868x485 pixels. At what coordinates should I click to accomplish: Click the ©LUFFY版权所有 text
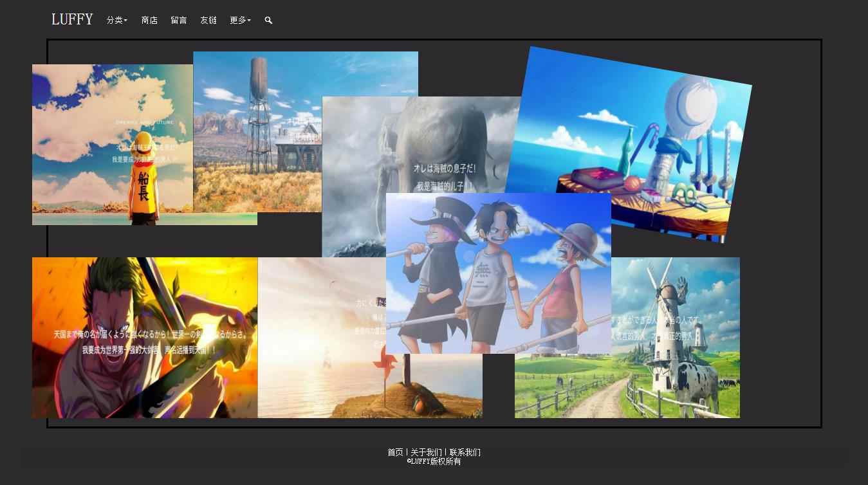click(434, 461)
